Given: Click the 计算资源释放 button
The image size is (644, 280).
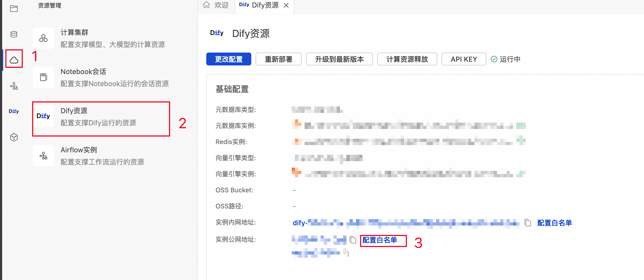Looking at the screenshot, I should (407, 59).
